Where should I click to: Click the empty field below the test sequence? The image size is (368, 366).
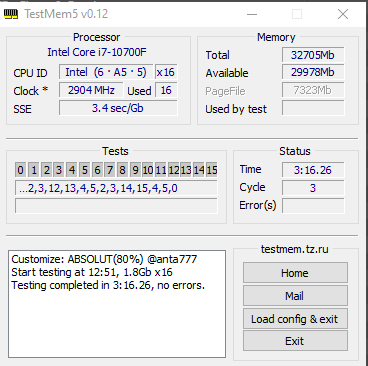[x=116, y=206]
